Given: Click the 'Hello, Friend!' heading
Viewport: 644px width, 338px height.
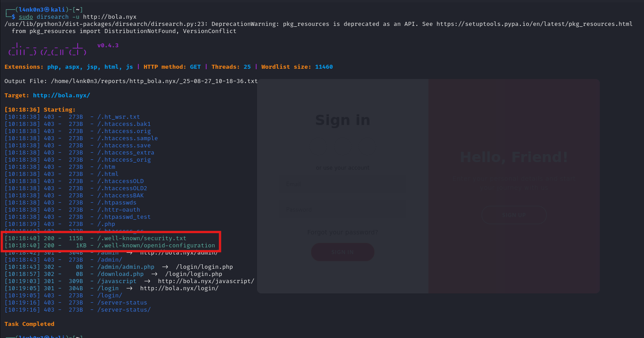Looking at the screenshot, I should tap(514, 157).
